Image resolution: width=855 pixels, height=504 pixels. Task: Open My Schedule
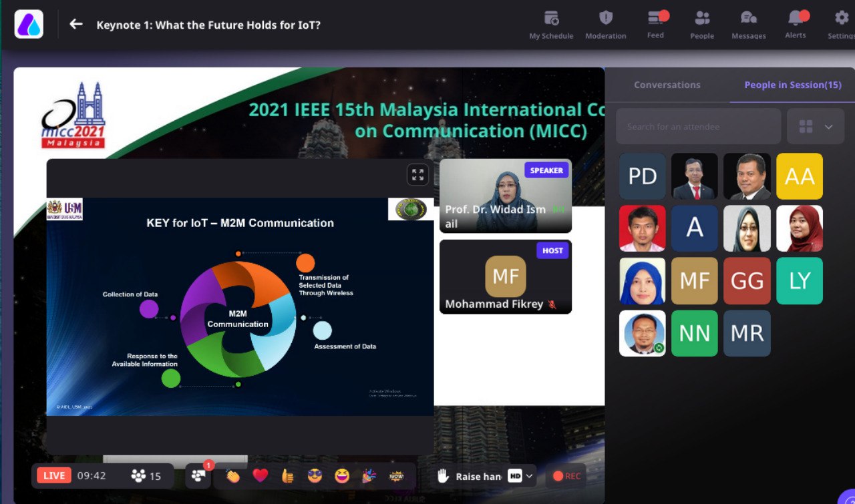[551, 25]
